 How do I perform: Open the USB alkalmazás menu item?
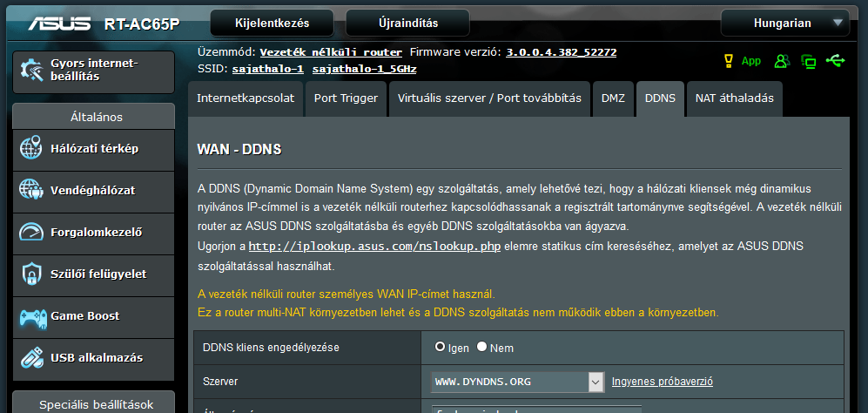[93, 358]
